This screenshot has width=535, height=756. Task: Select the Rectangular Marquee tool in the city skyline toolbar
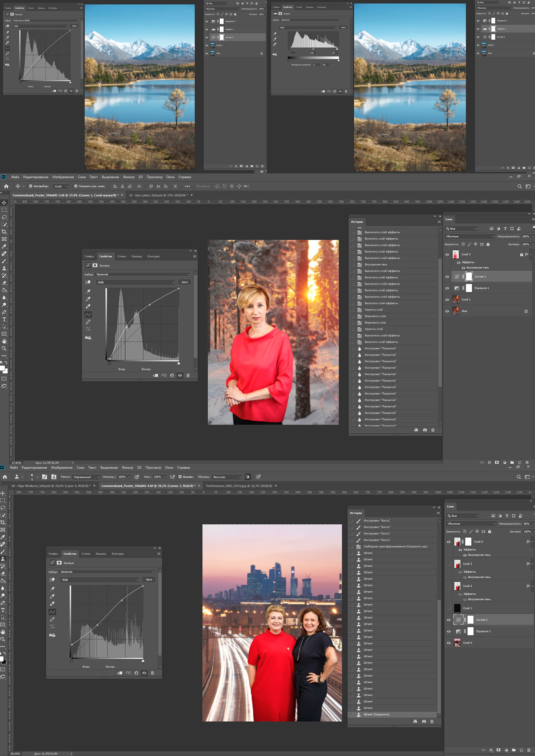(x=3, y=501)
